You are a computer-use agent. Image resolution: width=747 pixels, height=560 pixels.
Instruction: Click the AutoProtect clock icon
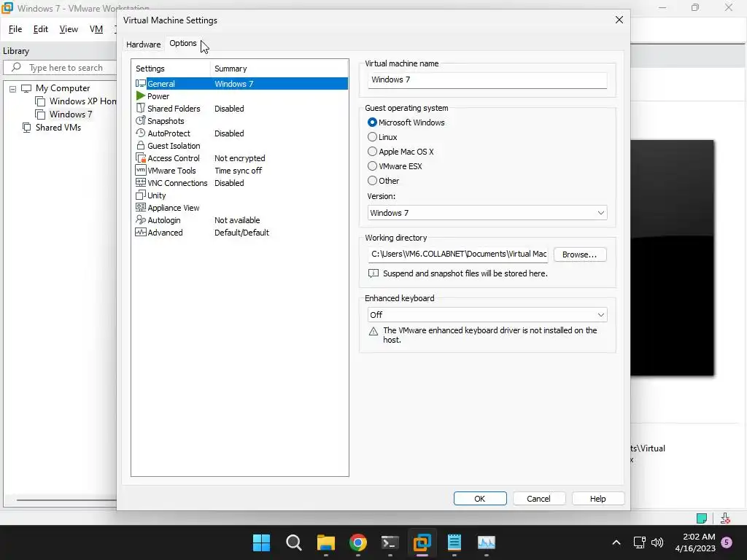pos(141,133)
